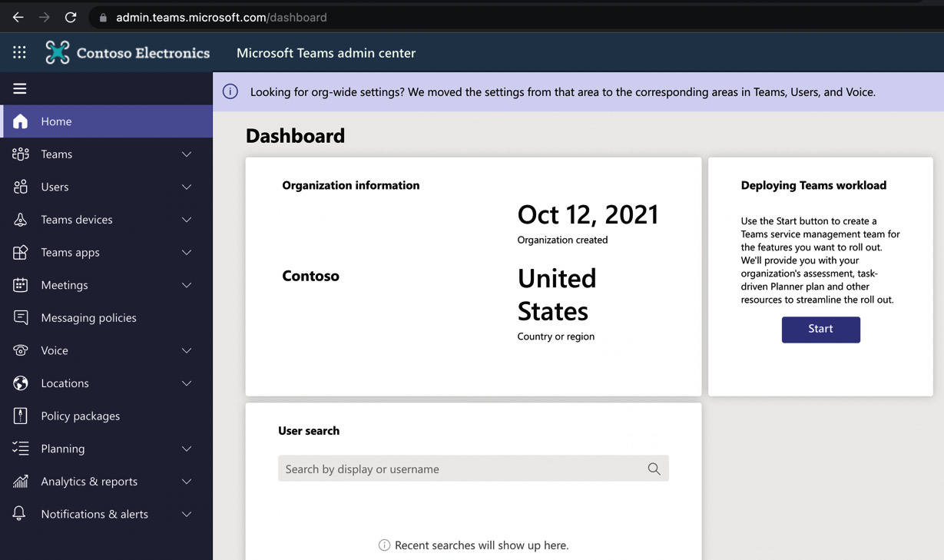Screen dimensions: 944x560
Task: Click the Contoso Electronics name in header
Action: [143, 53]
